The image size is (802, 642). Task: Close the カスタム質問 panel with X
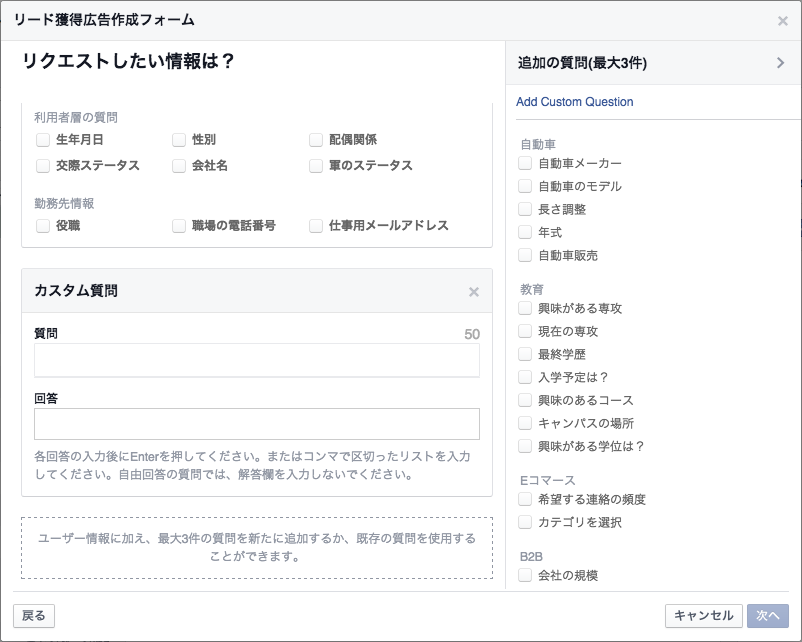tap(474, 292)
